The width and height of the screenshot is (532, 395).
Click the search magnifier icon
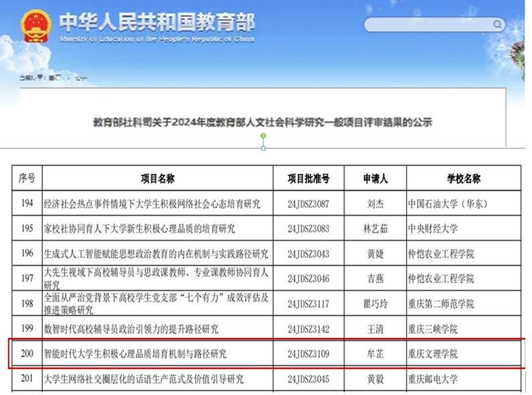point(497,25)
